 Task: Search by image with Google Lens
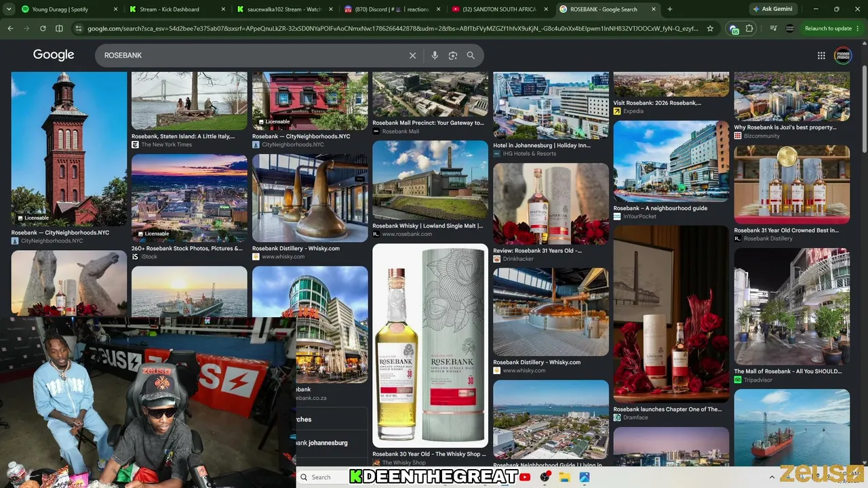(453, 56)
